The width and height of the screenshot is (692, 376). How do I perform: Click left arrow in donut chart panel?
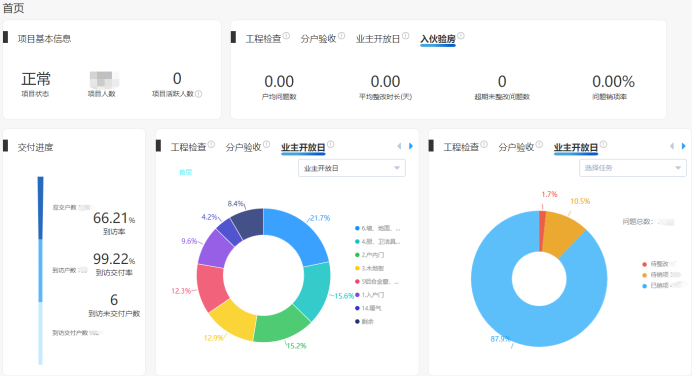click(x=399, y=146)
